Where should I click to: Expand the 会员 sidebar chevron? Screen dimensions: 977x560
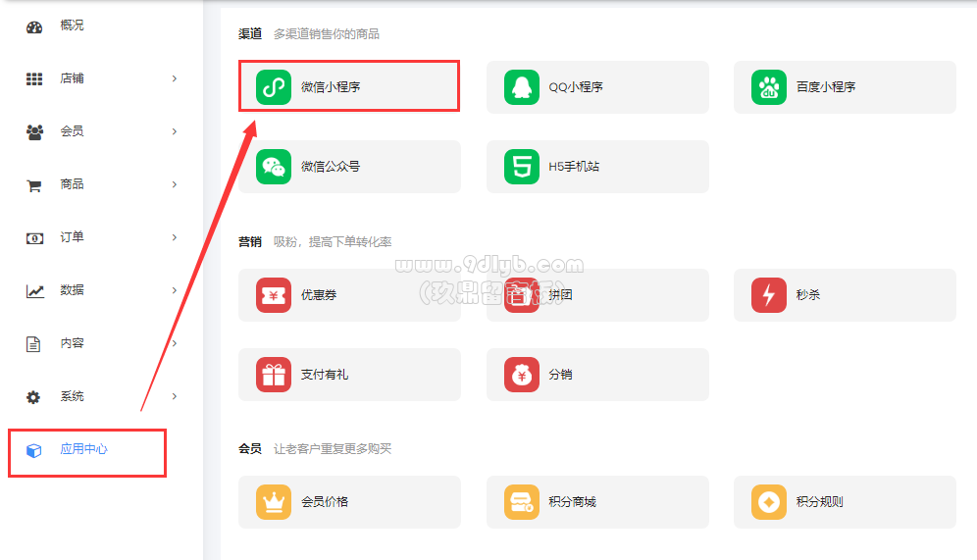point(175,131)
